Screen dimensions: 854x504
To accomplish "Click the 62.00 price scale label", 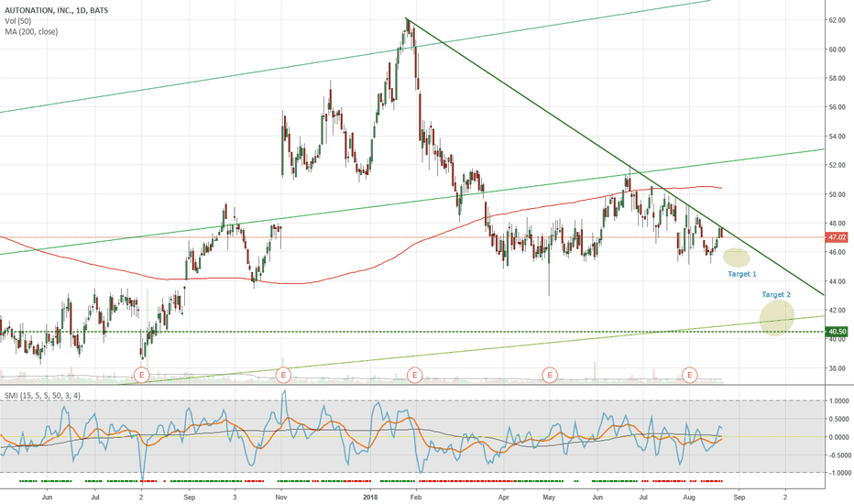I will point(838,20).
